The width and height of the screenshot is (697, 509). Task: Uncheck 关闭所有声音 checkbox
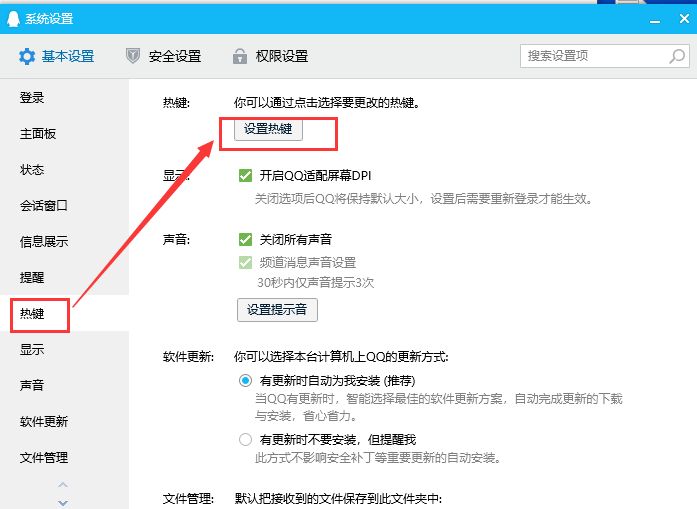pyautogui.click(x=245, y=240)
